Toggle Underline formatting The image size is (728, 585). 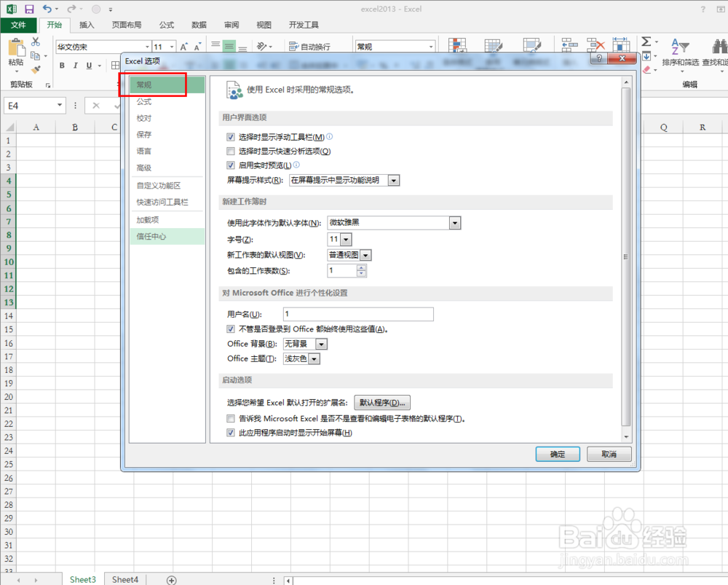[89, 66]
